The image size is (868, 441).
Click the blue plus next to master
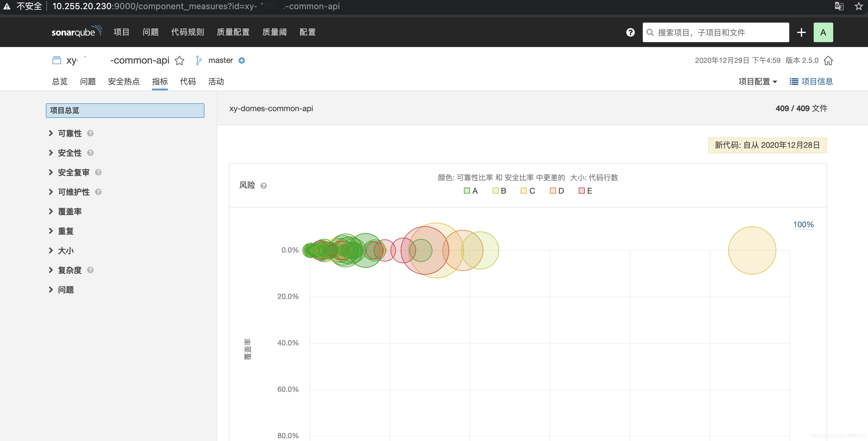(x=242, y=60)
